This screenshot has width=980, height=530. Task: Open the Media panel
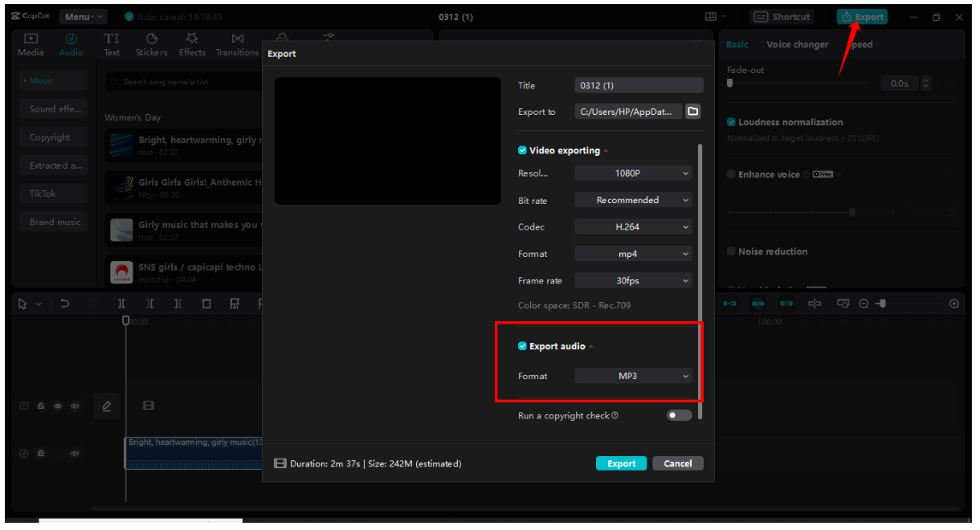click(x=31, y=45)
